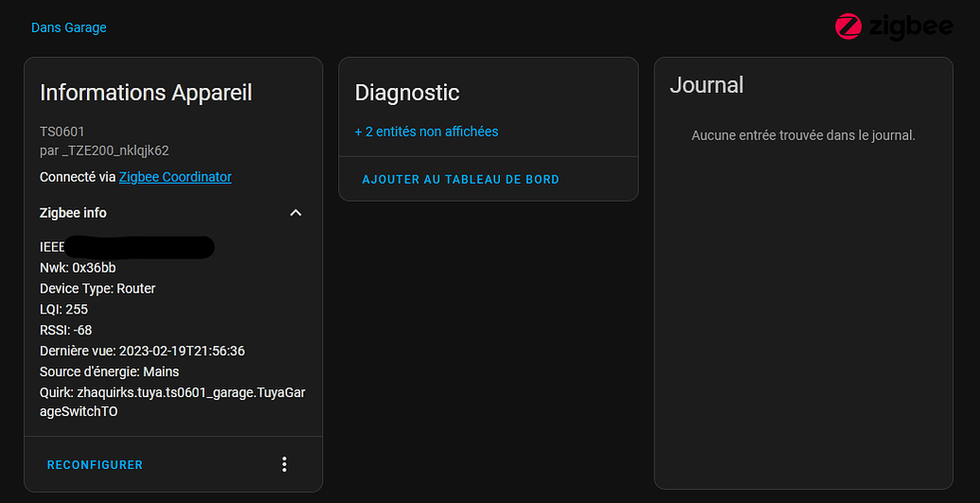Select the TS0601 model name

tap(62, 132)
